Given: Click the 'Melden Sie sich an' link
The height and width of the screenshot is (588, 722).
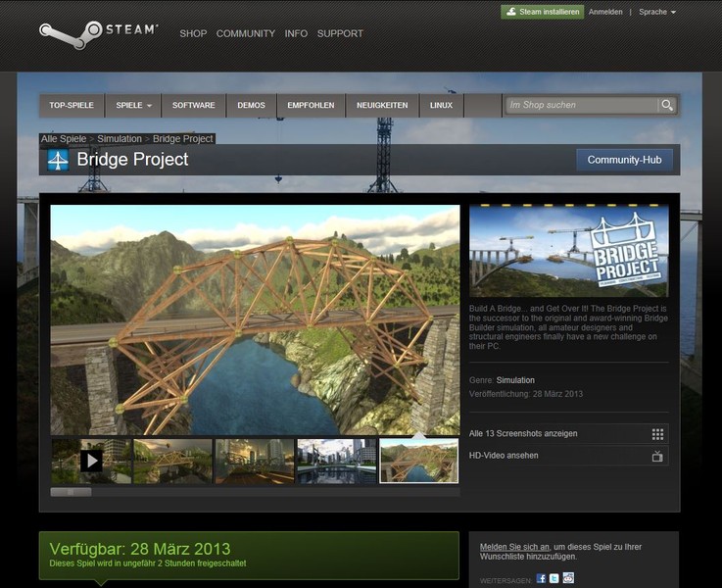Looking at the screenshot, I should (x=512, y=545).
